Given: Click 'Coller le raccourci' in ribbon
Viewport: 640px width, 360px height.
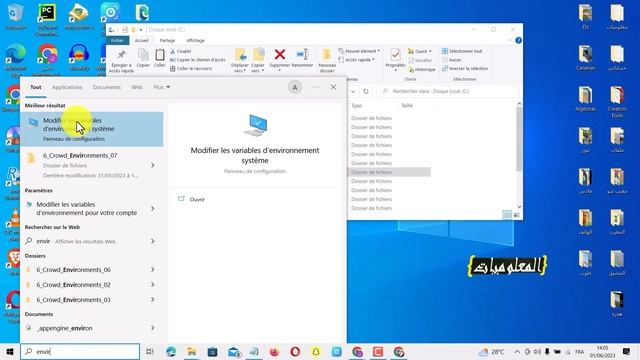Looking at the screenshot, I should (191, 69).
